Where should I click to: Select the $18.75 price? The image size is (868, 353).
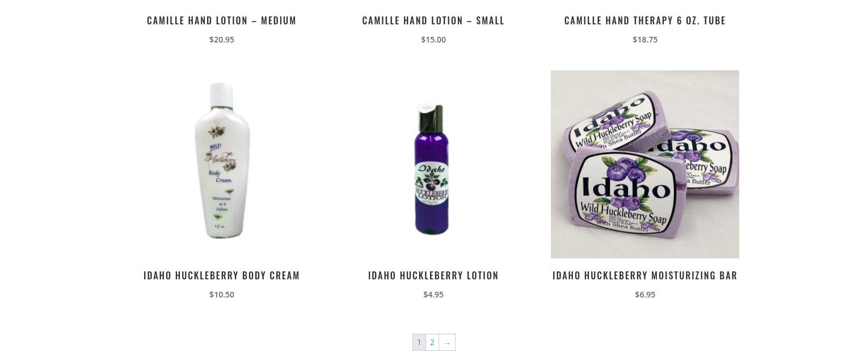[x=645, y=40]
